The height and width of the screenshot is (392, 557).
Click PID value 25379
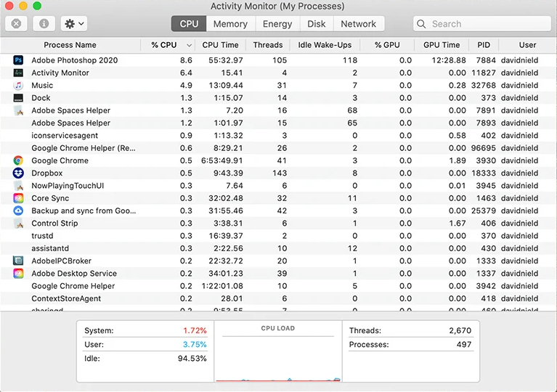point(484,211)
